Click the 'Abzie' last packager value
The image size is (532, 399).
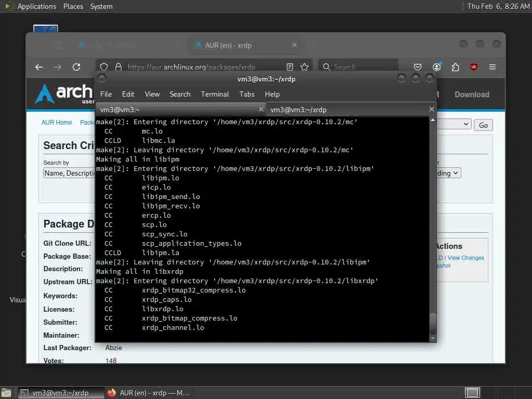pyautogui.click(x=113, y=348)
